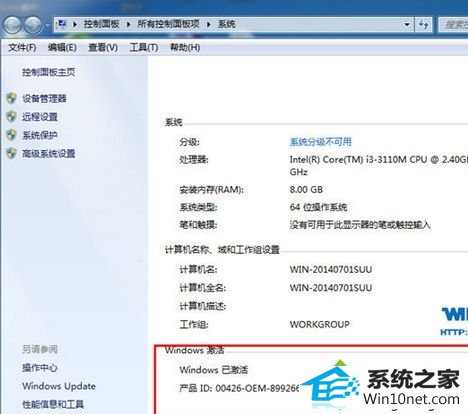Open 设备管理器 link
This screenshot has height=414, width=468.
pos(44,99)
